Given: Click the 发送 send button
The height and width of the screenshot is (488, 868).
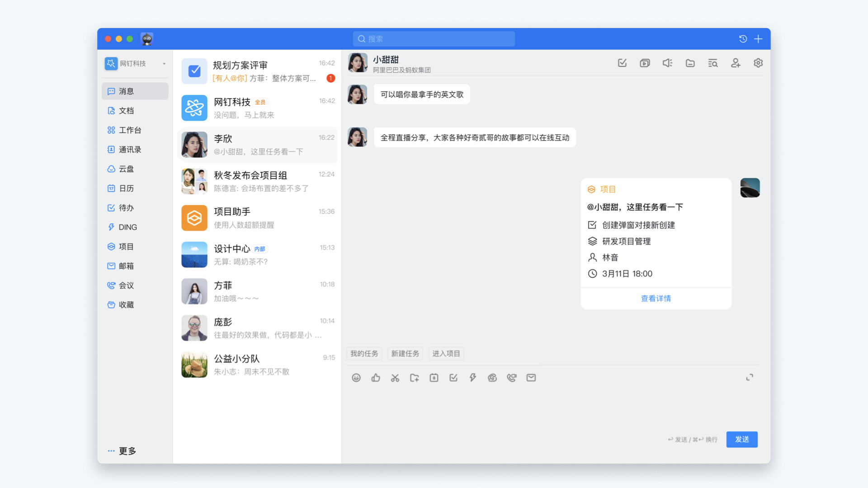Looking at the screenshot, I should [742, 439].
